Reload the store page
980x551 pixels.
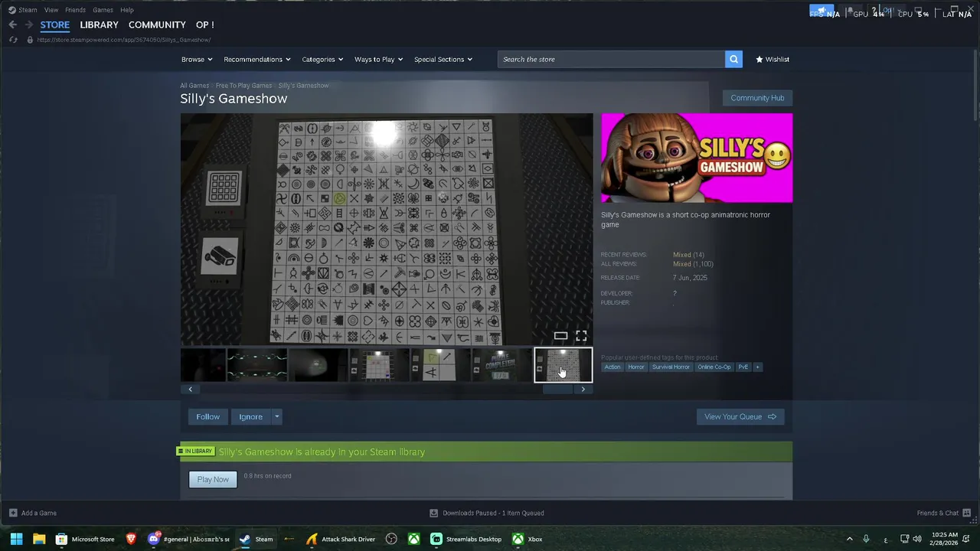click(x=13, y=40)
